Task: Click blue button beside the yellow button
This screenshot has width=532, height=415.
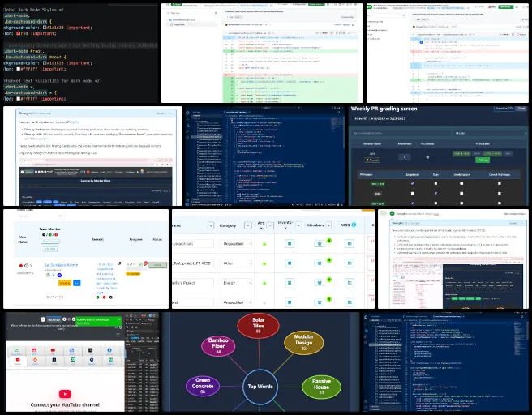Action: pos(77,283)
